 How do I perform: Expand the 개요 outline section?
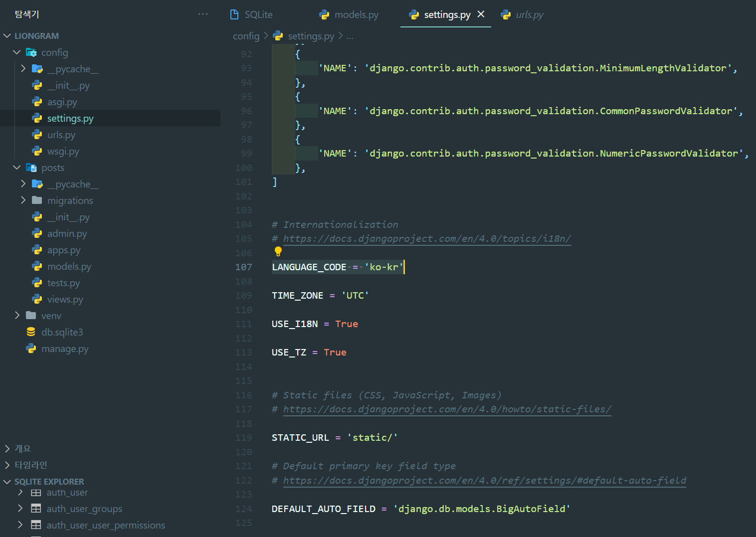pos(7,449)
